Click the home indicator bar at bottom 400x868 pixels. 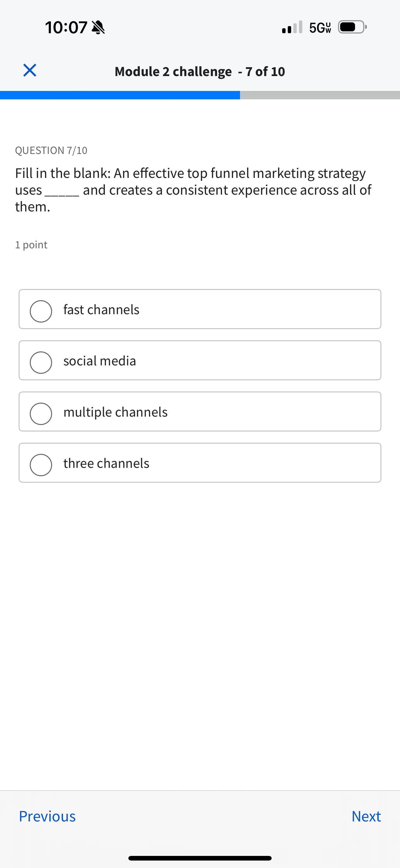coord(200,857)
